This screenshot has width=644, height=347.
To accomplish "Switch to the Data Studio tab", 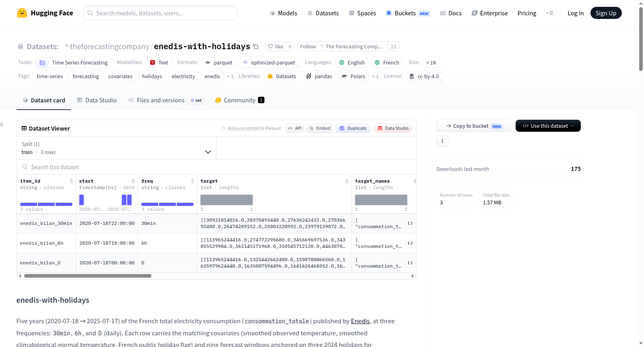I will [x=97, y=100].
